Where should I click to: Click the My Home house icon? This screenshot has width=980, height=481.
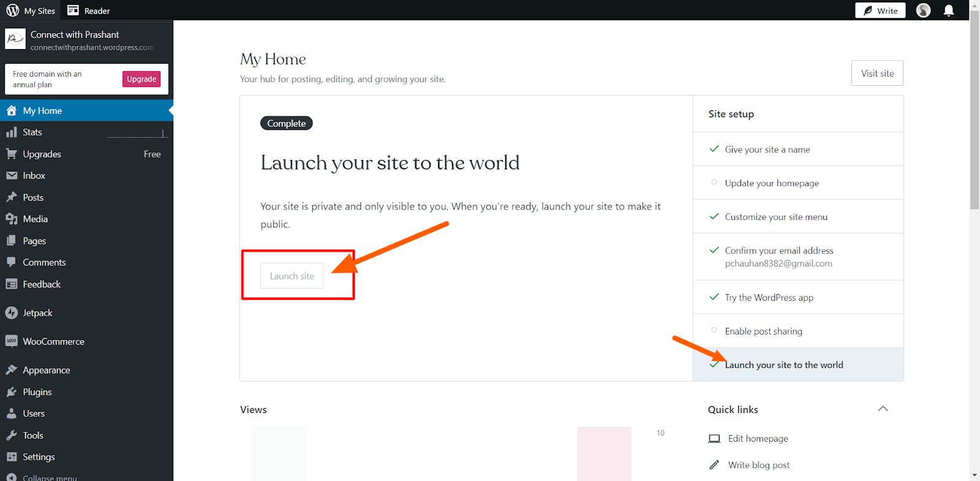pyautogui.click(x=11, y=110)
